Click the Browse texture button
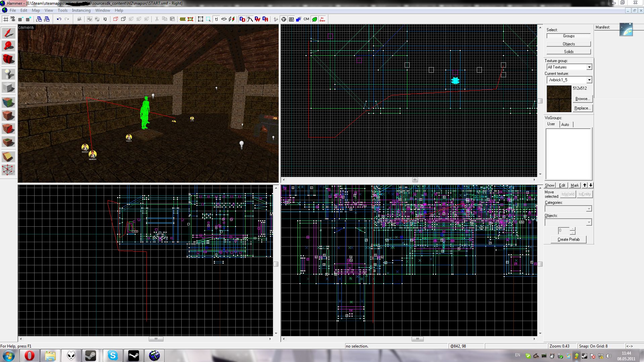644x362 pixels. tap(582, 99)
